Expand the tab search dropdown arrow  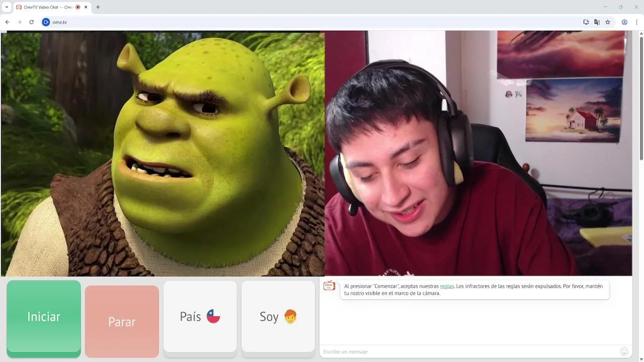(x=7, y=7)
